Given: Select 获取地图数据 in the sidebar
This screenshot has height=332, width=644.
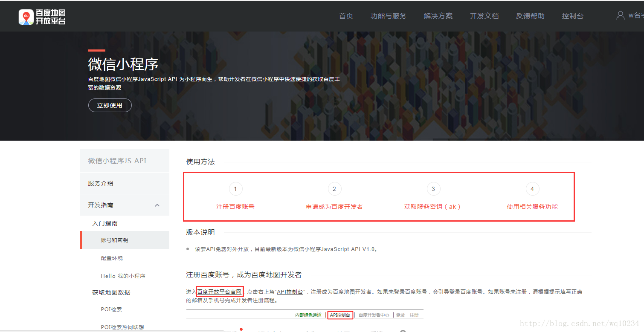Looking at the screenshot, I should (x=111, y=292).
